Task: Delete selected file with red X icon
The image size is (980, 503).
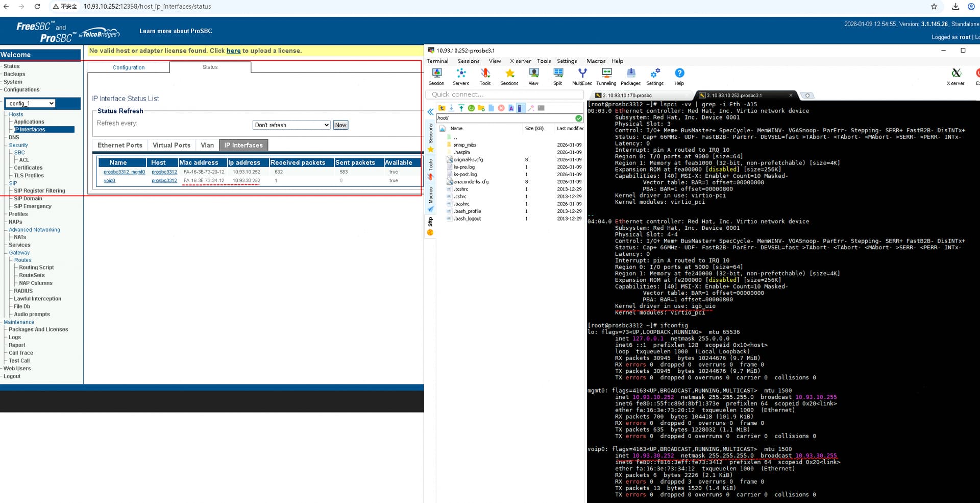Action: [501, 108]
